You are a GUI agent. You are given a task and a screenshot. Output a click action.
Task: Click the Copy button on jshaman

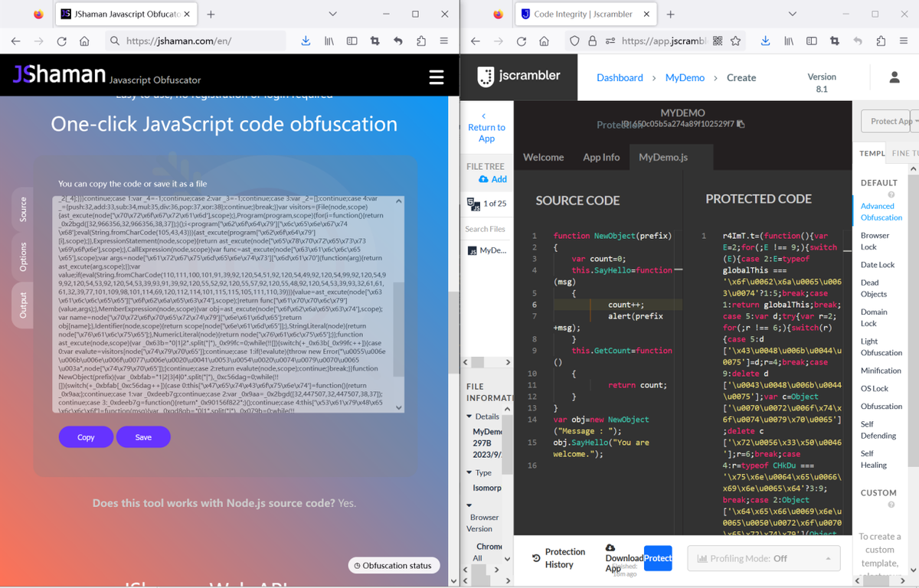[x=85, y=436]
